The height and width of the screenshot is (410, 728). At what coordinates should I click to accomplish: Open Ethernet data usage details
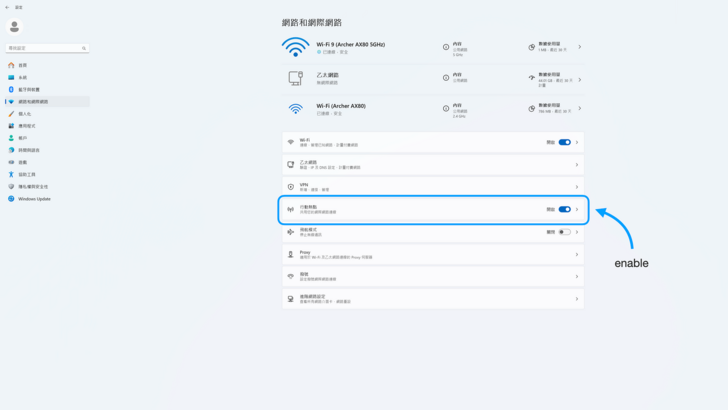[554, 78]
